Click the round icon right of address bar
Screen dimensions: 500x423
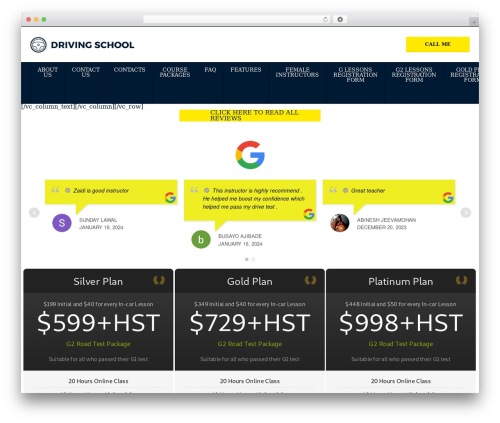340,19
